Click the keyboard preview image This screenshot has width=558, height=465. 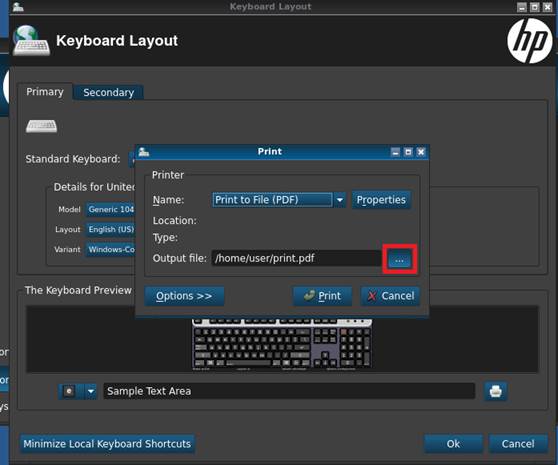coord(282,343)
